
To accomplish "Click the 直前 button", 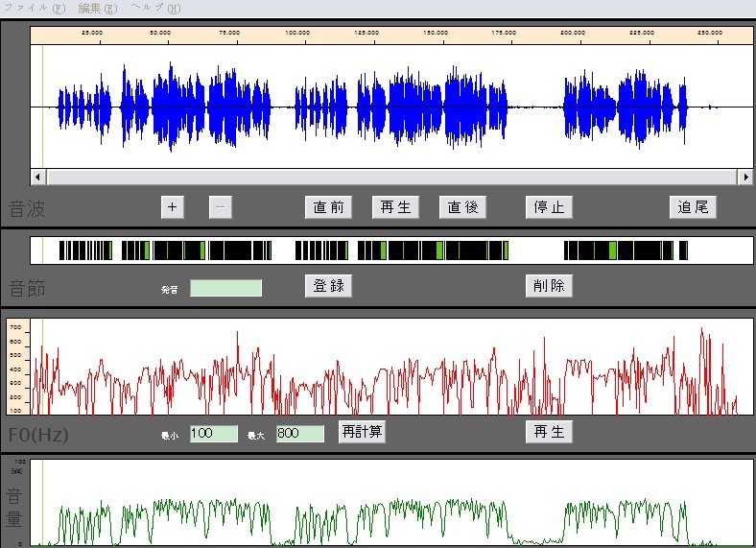I will tap(328, 207).
